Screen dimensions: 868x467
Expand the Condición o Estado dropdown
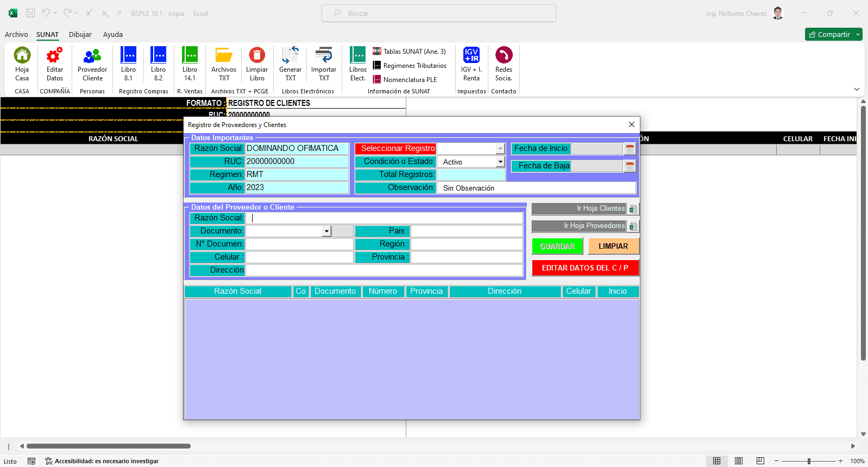point(500,162)
